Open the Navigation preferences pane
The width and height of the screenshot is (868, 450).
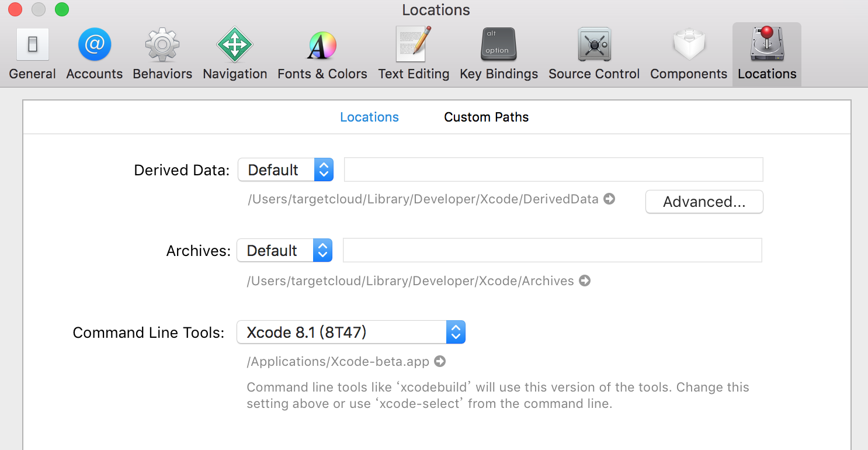(x=235, y=54)
